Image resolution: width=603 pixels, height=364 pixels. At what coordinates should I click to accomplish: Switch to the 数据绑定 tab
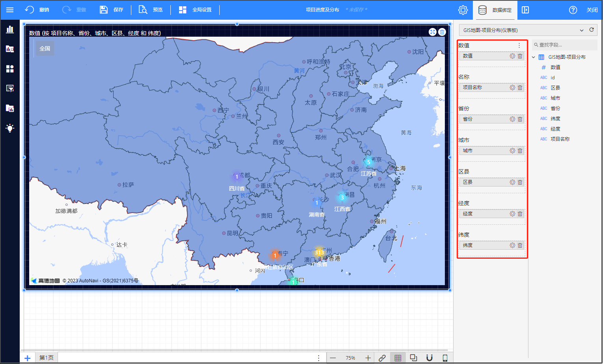(495, 10)
